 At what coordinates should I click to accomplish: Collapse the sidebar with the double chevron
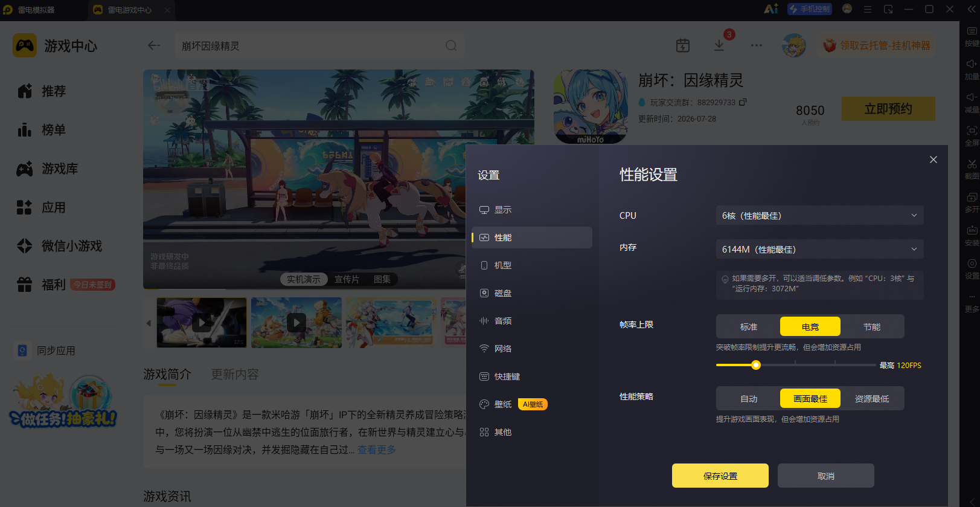pos(972,8)
